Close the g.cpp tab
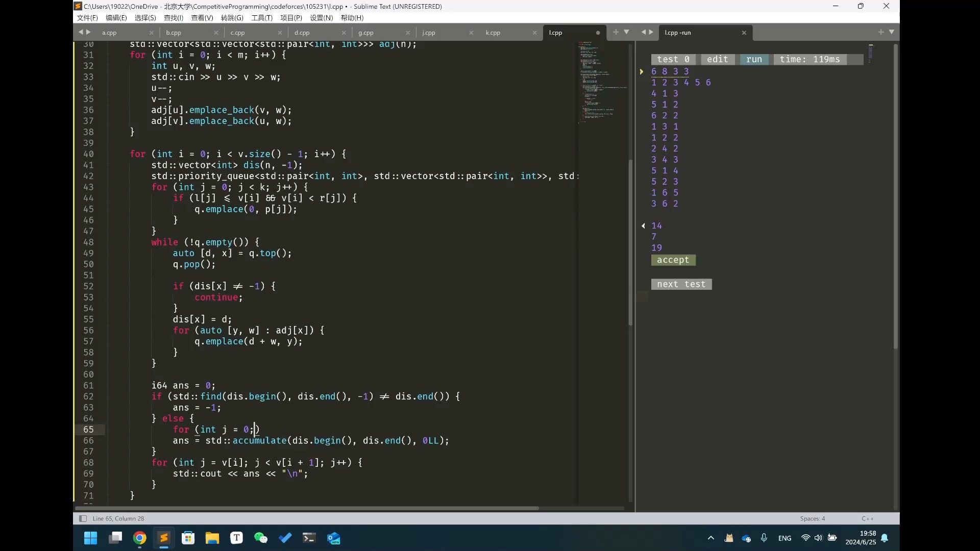Screen dimensions: 980x551 407,33
